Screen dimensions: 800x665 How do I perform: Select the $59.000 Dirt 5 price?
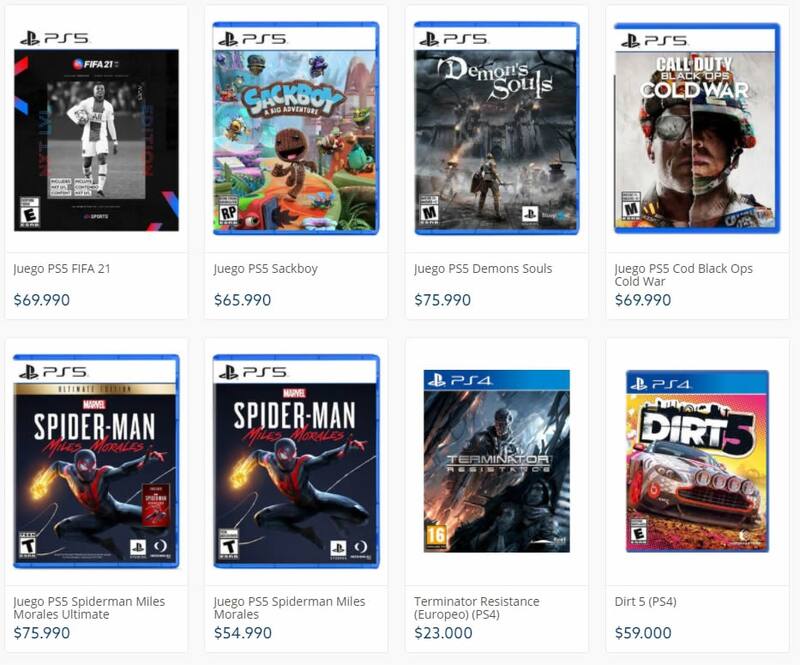643,633
